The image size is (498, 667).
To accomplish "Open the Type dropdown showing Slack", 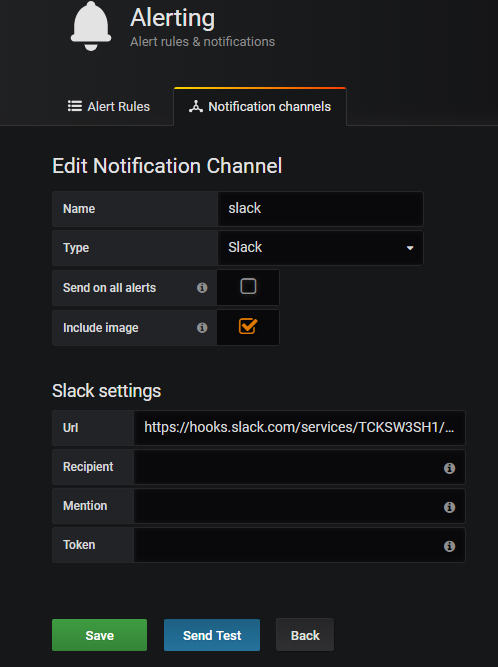I will coord(320,248).
